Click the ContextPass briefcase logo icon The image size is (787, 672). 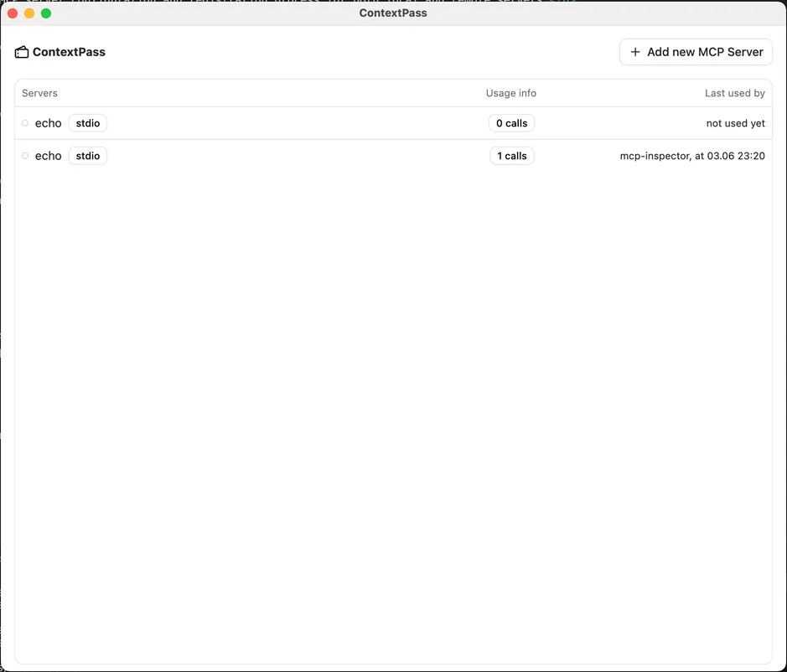coord(21,51)
